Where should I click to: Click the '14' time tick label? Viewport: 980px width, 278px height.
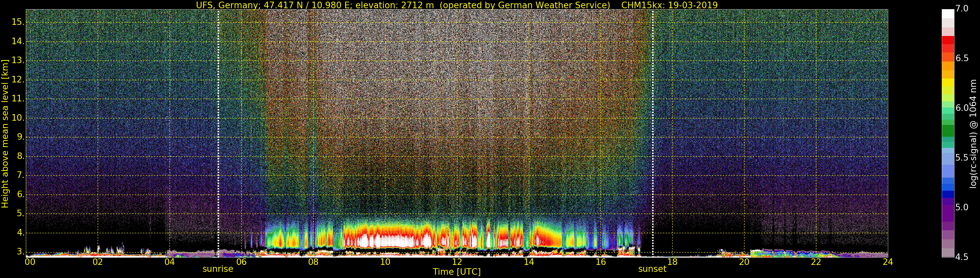pos(529,262)
